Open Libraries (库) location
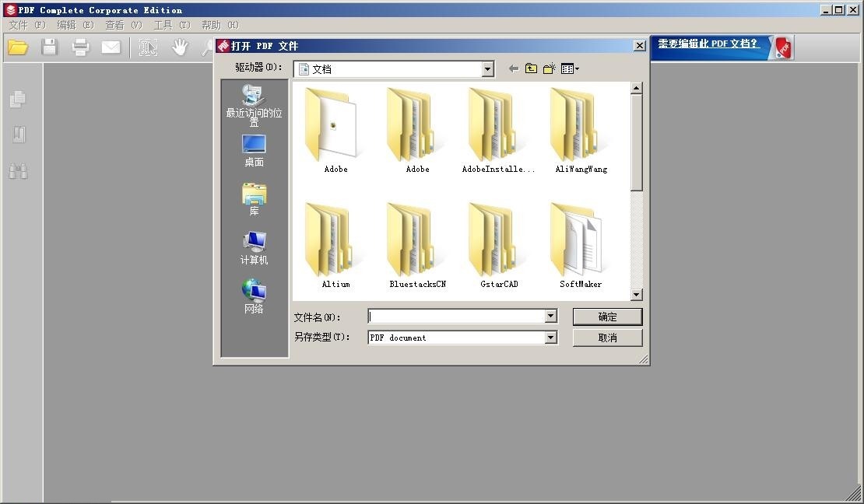Screen dimensions: 864x504 [x=254, y=199]
